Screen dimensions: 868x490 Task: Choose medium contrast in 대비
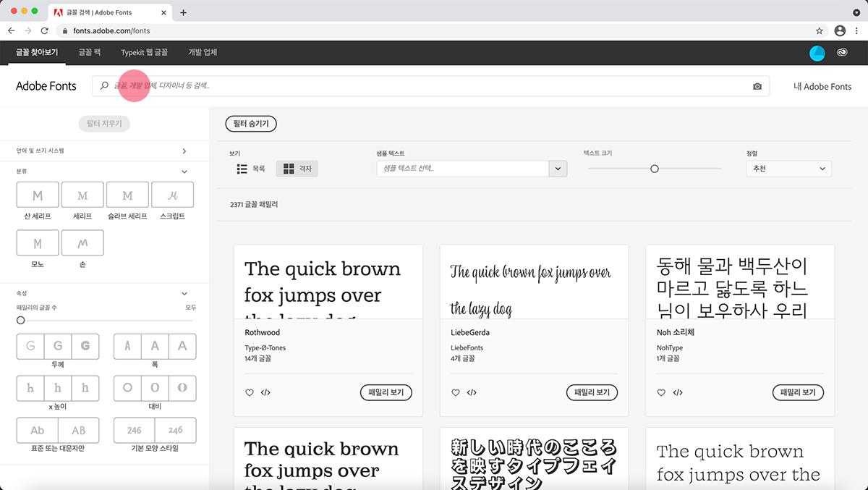(155, 388)
